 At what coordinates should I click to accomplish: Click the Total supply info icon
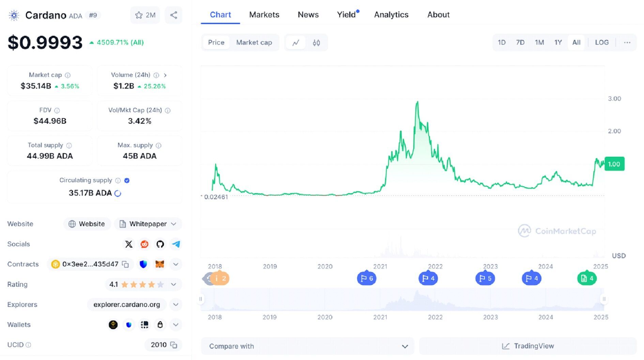coord(69,145)
